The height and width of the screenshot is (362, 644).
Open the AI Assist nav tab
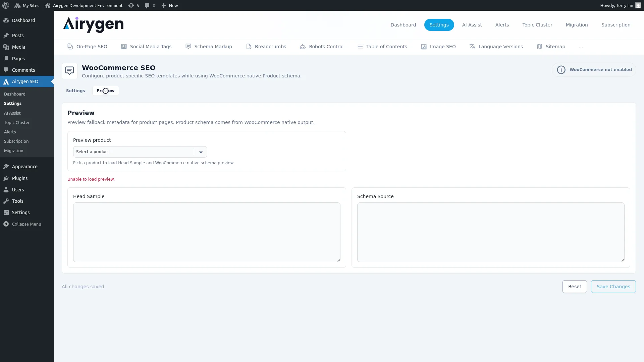point(472,25)
